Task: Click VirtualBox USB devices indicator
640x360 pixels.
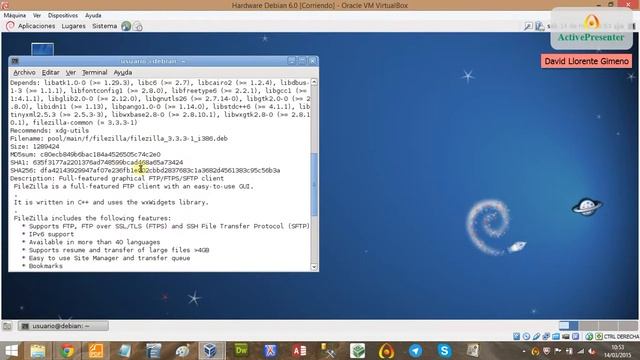Action: click(536, 336)
